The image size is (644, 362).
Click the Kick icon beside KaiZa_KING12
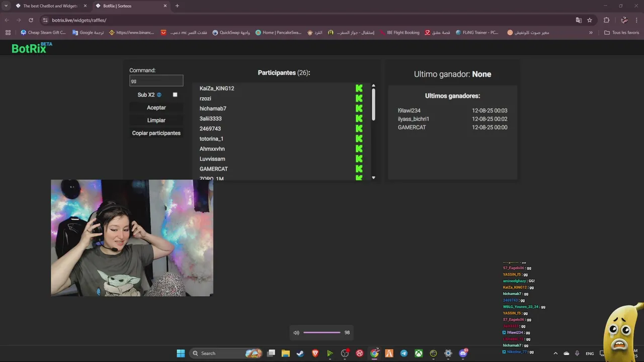359,88
